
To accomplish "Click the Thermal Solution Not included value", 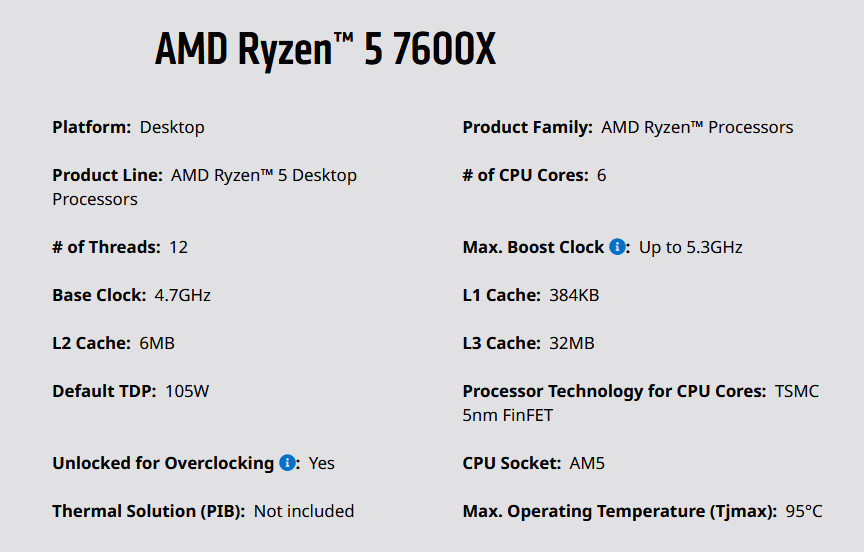I will pos(304,511).
